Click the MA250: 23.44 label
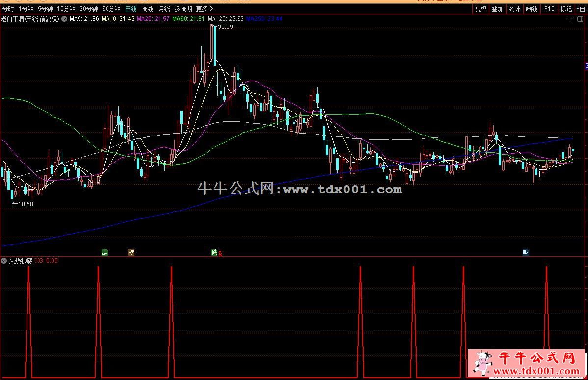Viewport: 588px width, 380px height. click(265, 18)
